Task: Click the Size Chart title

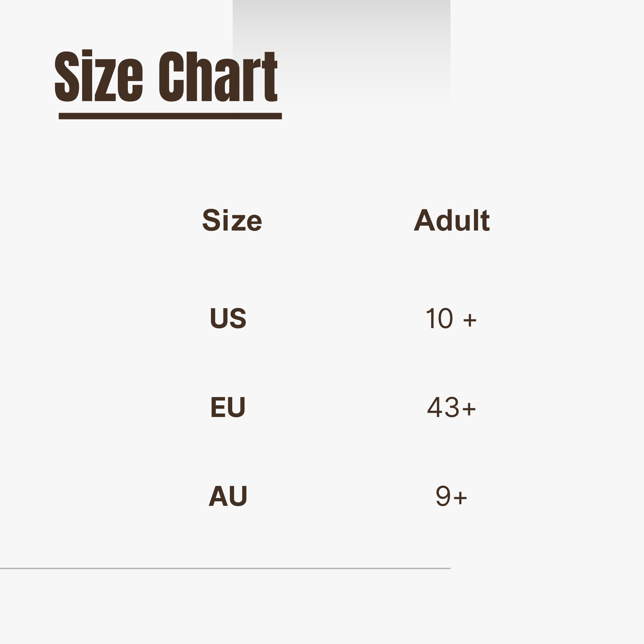Action: pyautogui.click(x=166, y=76)
